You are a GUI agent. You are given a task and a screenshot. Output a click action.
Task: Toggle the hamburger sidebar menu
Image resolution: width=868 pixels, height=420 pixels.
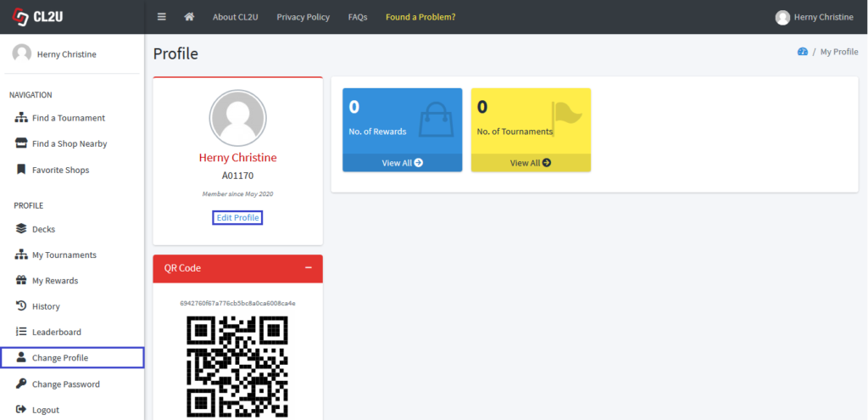[162, 17]
